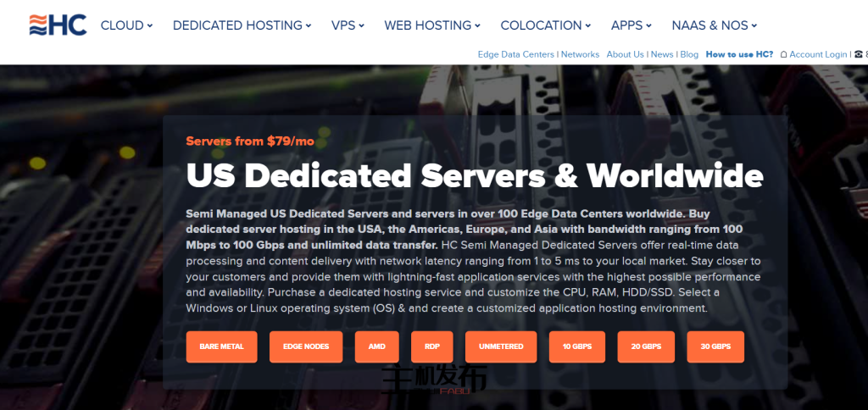Image resolution: width=868 pixels, height=410 pixels.
Task: Open the NaaS & NOS menu
Action: pyautogui.click(x=715, y=25)
